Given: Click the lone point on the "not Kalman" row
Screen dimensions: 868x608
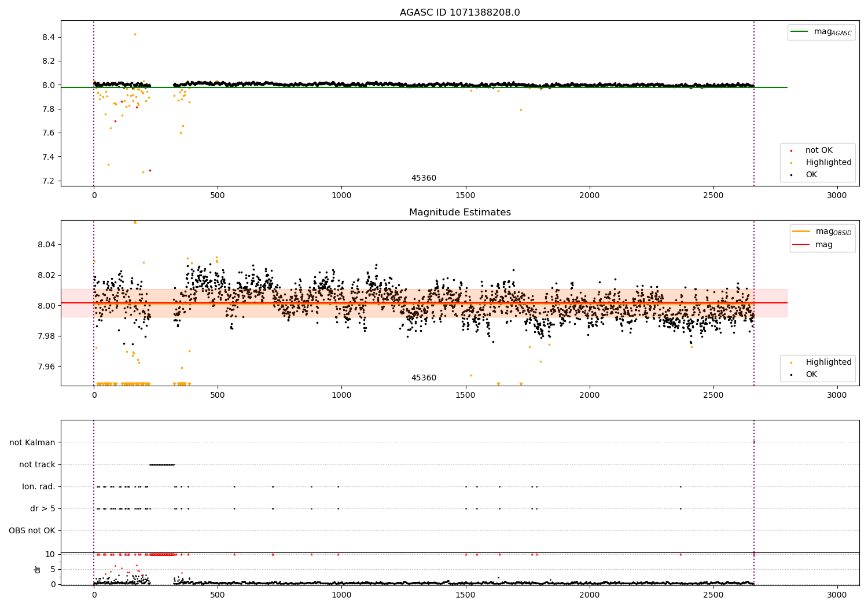Looking at the screenshot, I should [x=753, y=442].
